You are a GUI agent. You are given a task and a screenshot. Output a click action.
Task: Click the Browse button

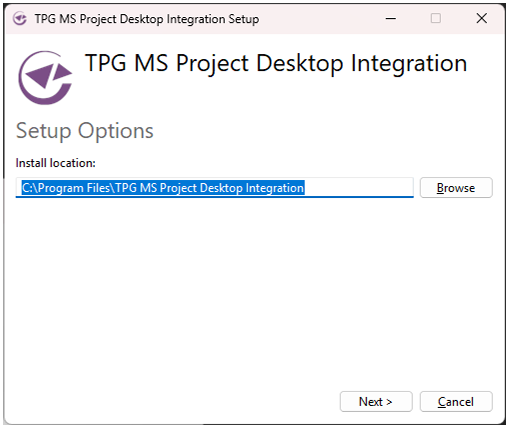456,188
